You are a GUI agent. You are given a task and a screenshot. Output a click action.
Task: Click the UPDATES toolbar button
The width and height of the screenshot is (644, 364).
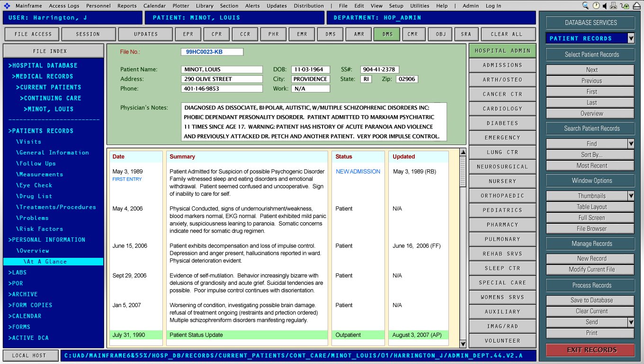tap(146, 34)
